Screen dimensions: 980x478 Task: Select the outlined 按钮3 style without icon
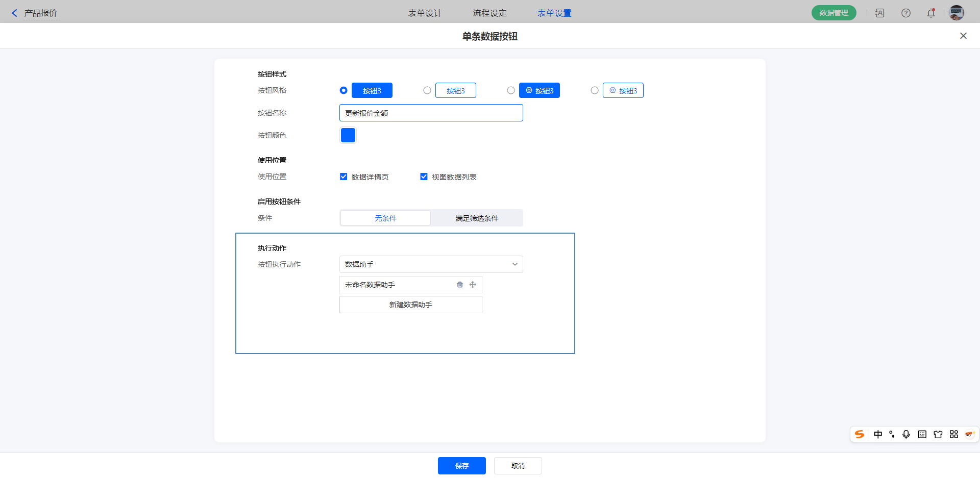click(427, 90)
